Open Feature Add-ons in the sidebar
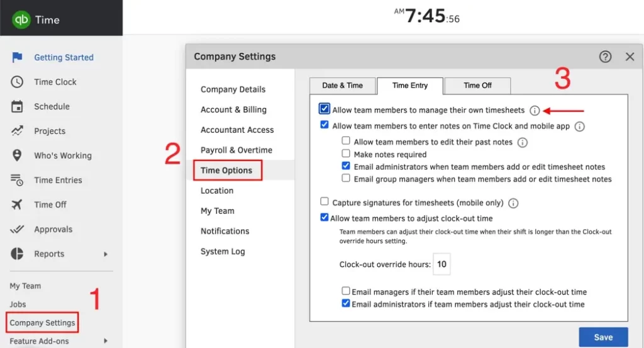The image size is (644, 348). [39, 341]
